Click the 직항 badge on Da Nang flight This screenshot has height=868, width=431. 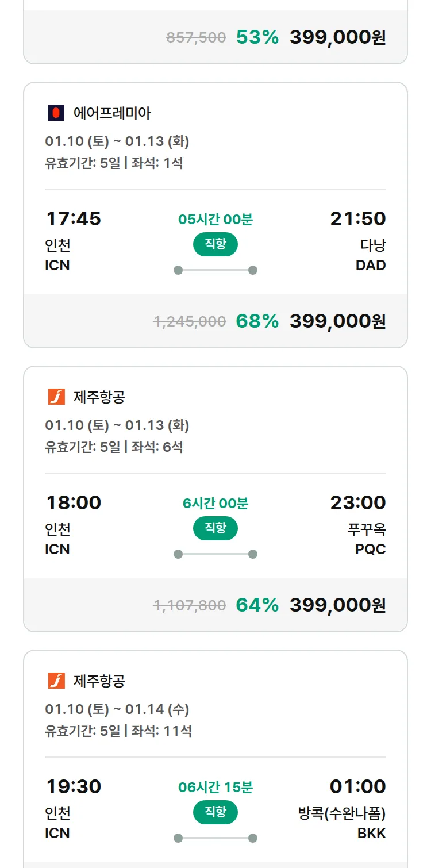[x=215, y=244]
